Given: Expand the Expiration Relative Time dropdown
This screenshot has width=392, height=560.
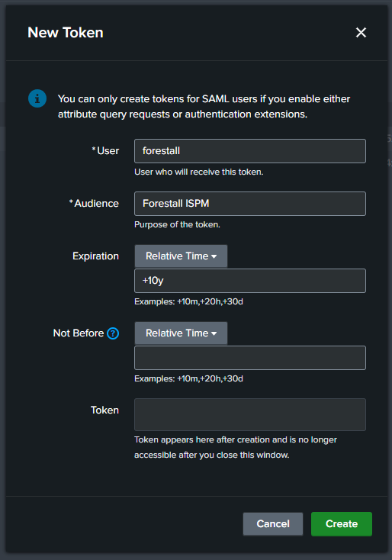Looking at the screenshot, I should pyautogui.click(x=181, y=256).
